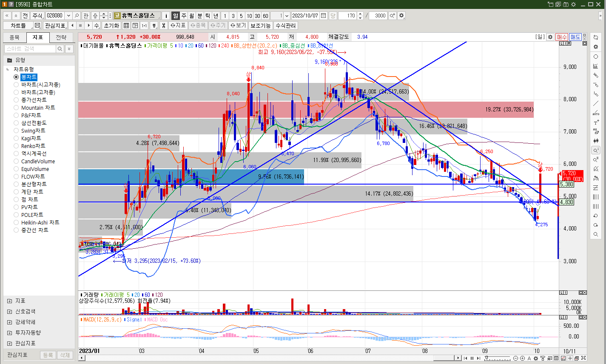Select the CandleVolume radio option

coord(16,161)
